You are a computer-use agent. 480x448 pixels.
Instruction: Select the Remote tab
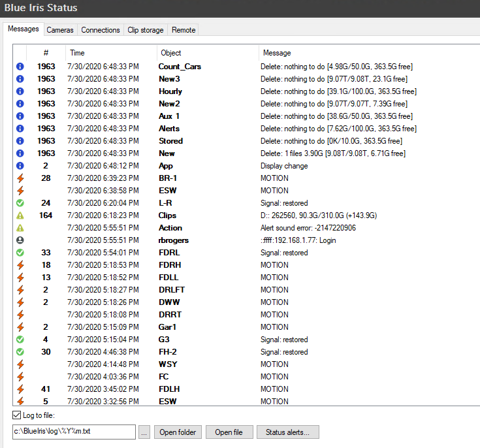tap(183, 30)
